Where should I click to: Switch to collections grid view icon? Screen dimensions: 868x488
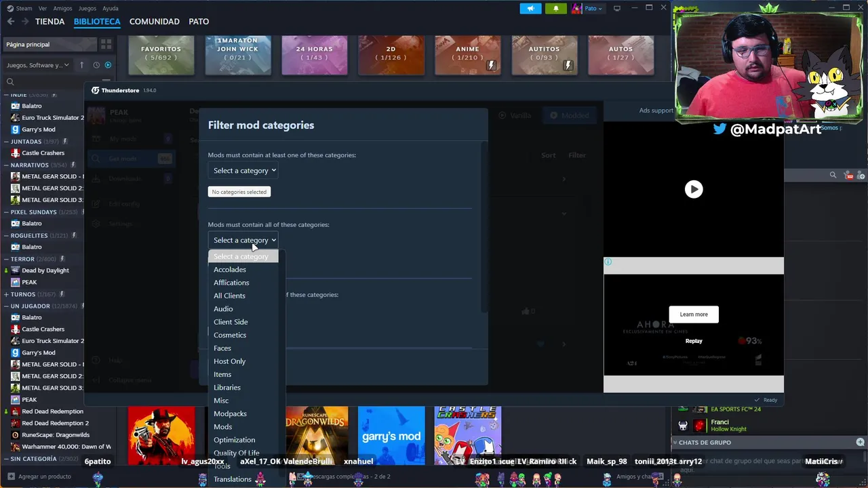click(x=106, y=44)
